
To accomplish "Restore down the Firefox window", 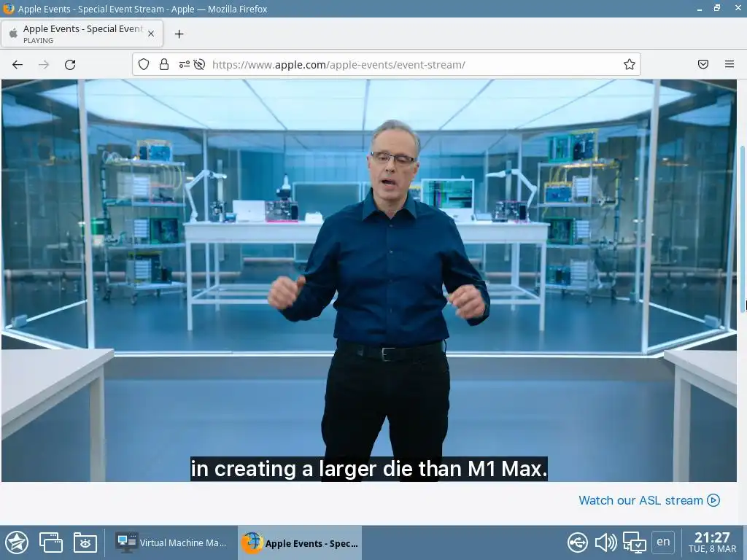I will (x=717, y=8).
